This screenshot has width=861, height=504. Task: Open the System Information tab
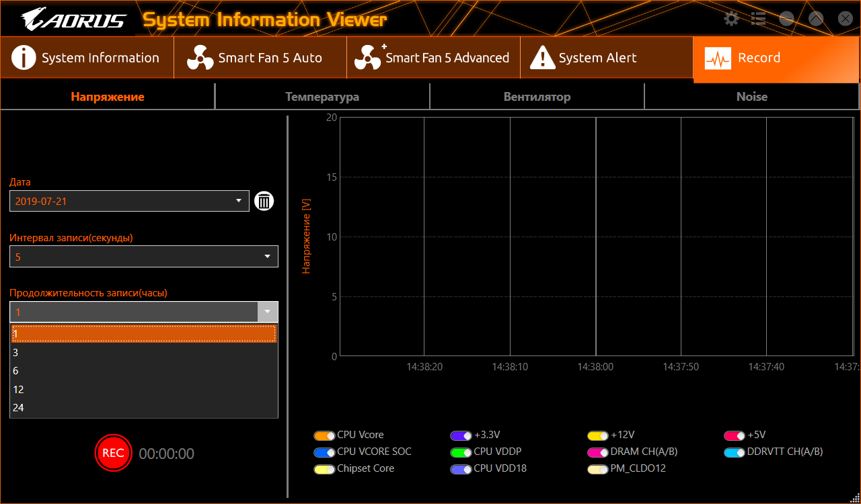coord(87,58)
